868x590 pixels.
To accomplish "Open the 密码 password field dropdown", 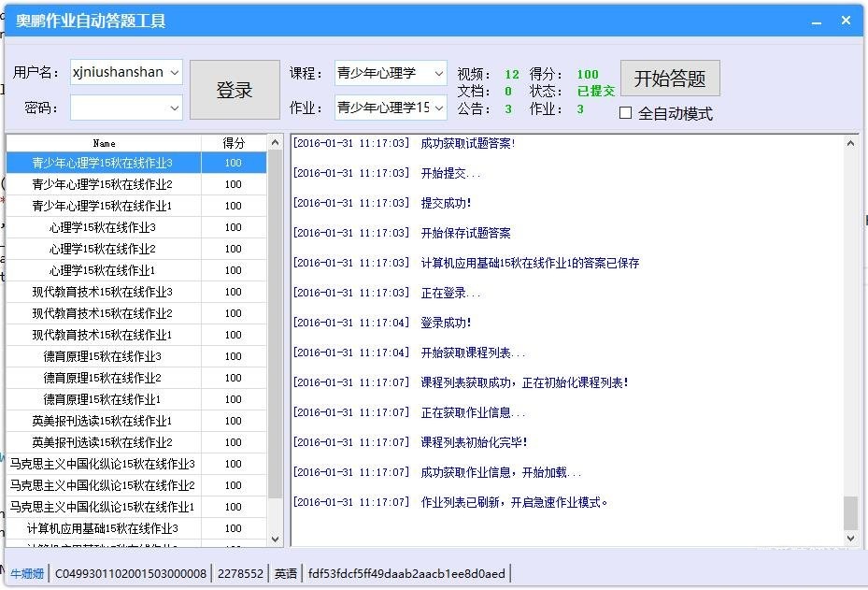I will [174, 106].
